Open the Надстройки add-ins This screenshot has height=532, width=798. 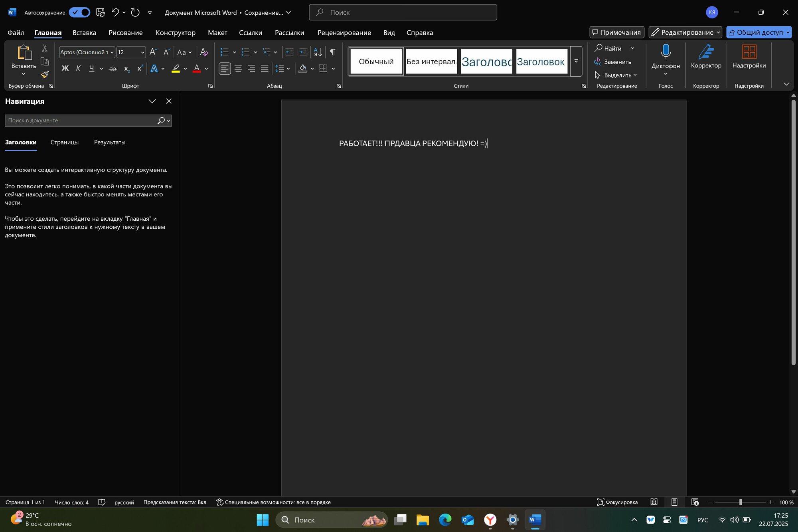click(749, 57)
